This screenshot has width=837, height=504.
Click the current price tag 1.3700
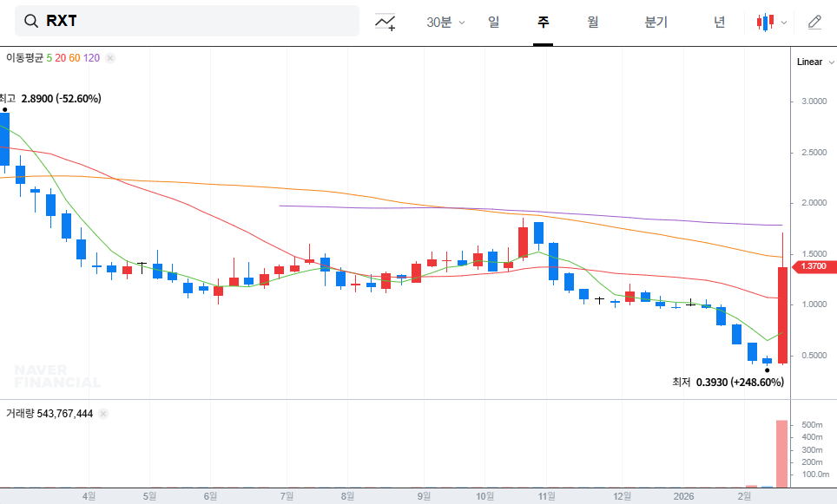point(813,266)
